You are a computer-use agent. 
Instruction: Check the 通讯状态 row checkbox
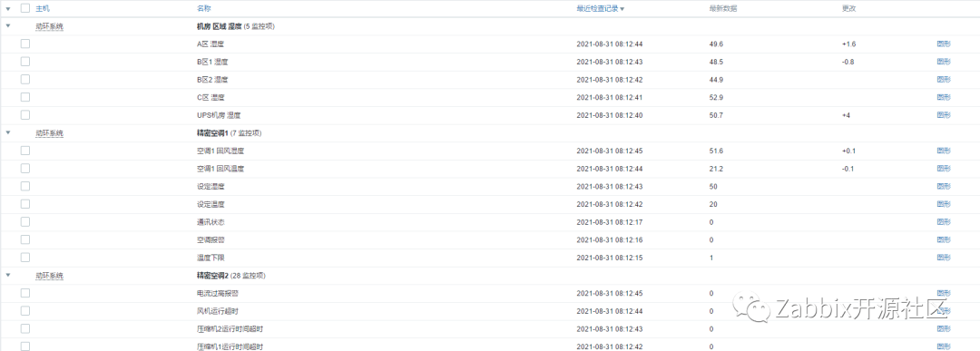[25, 221]
